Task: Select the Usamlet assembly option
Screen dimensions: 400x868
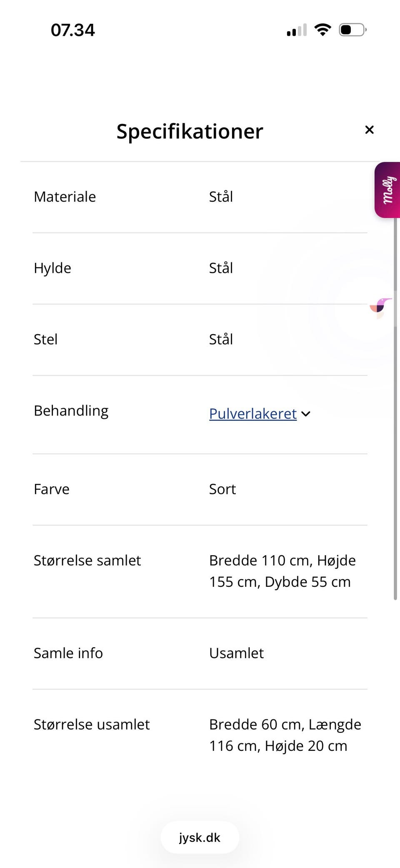Action: tap(236, 653)
